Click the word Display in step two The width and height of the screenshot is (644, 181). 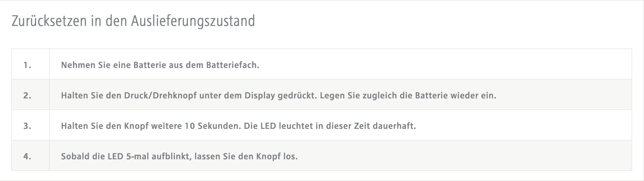[260, 96]
